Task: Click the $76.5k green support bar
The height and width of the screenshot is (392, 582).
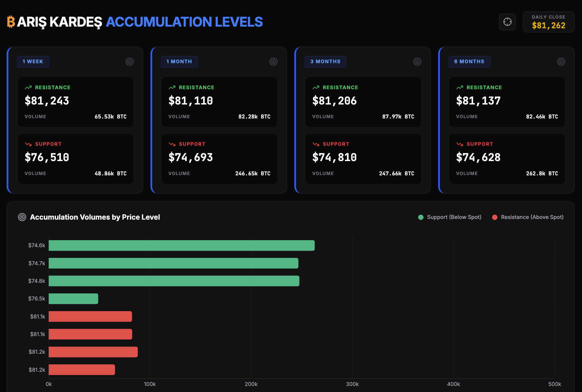Action: (73, 299)
